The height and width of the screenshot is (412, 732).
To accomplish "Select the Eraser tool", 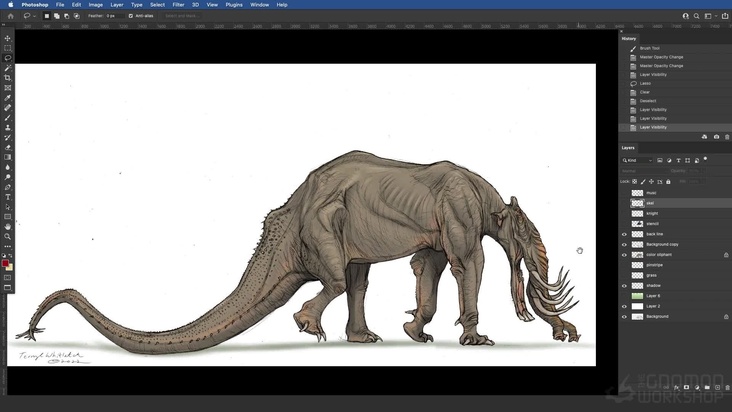I will (7, 147).
